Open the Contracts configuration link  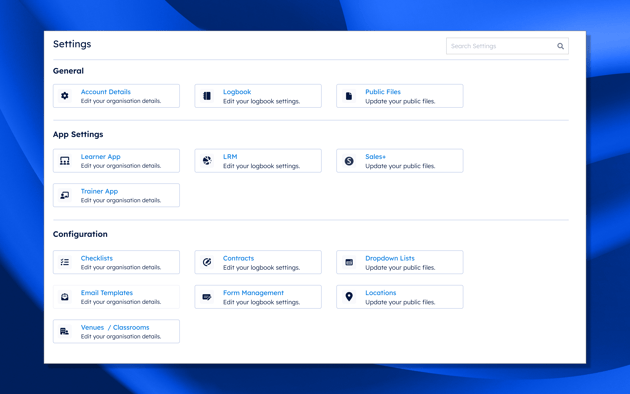coord(238,258)
